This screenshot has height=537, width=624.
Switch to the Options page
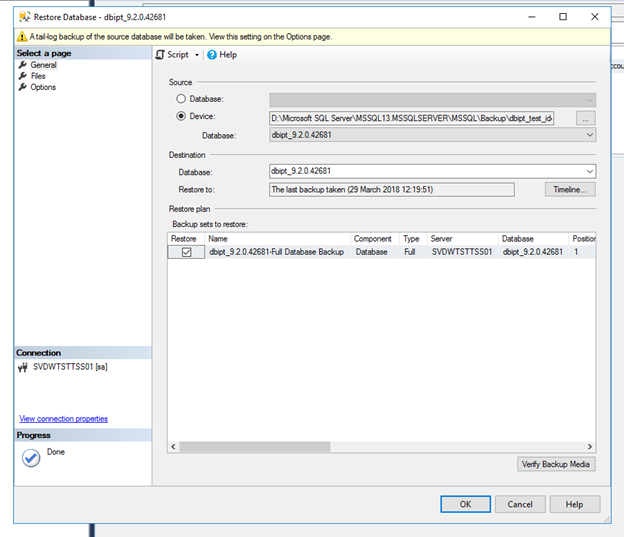43,87
